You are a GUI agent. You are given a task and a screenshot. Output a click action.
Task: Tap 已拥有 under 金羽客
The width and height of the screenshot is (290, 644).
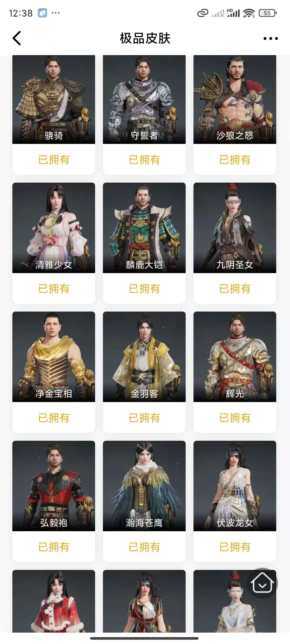[x=144, y=418]
